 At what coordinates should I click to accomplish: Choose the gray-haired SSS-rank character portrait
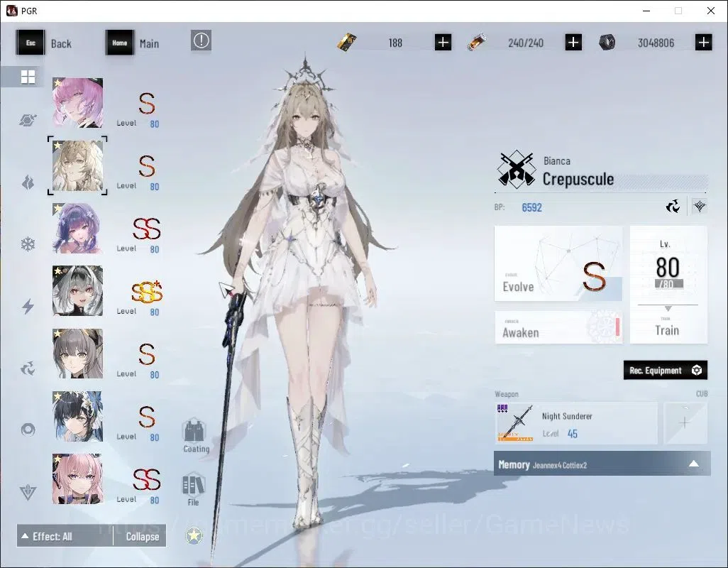77,290
